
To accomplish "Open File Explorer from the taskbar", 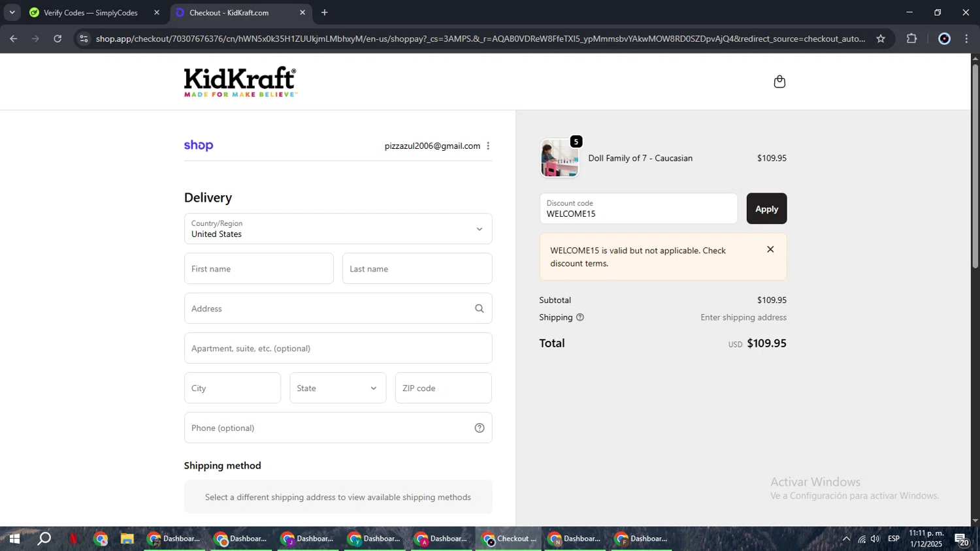I will [x=127, y=539].
